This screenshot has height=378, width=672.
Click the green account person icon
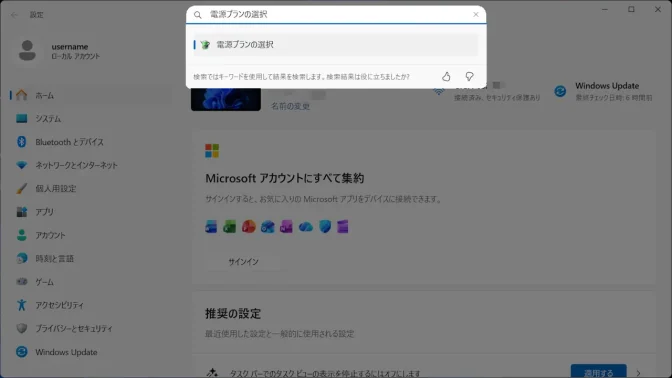click(x=21, y=235)
